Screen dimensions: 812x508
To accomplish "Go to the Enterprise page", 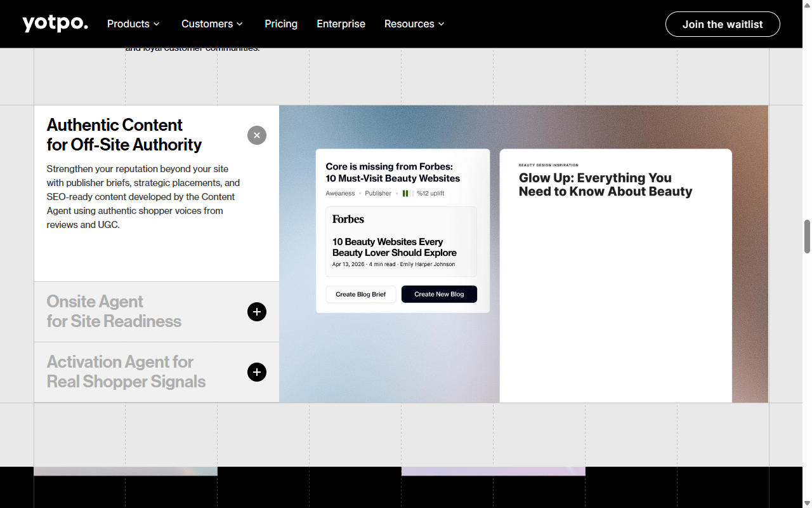I will point(341,24).
